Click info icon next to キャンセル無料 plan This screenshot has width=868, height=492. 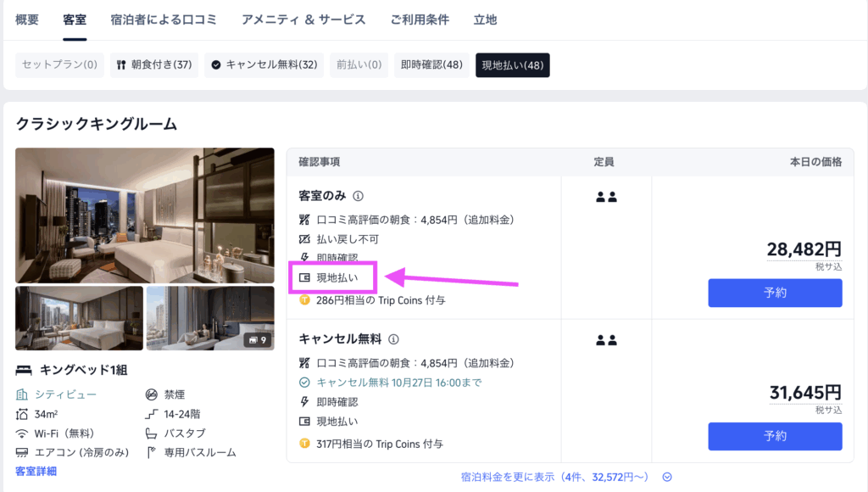coord(393,339)
